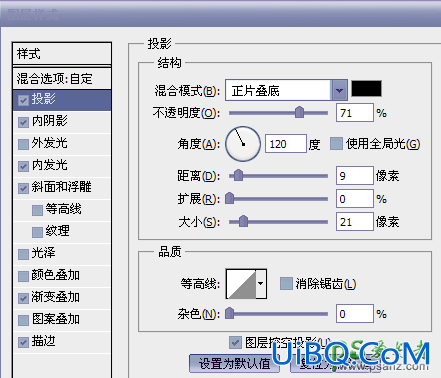Click the 杂色 noise slider handle
Viewport: 441px width, 378px height.
point(230,313)
